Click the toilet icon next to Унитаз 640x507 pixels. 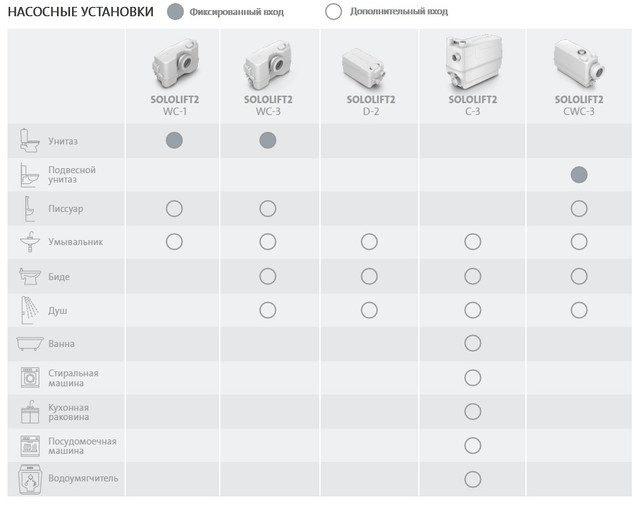[30, 141]
